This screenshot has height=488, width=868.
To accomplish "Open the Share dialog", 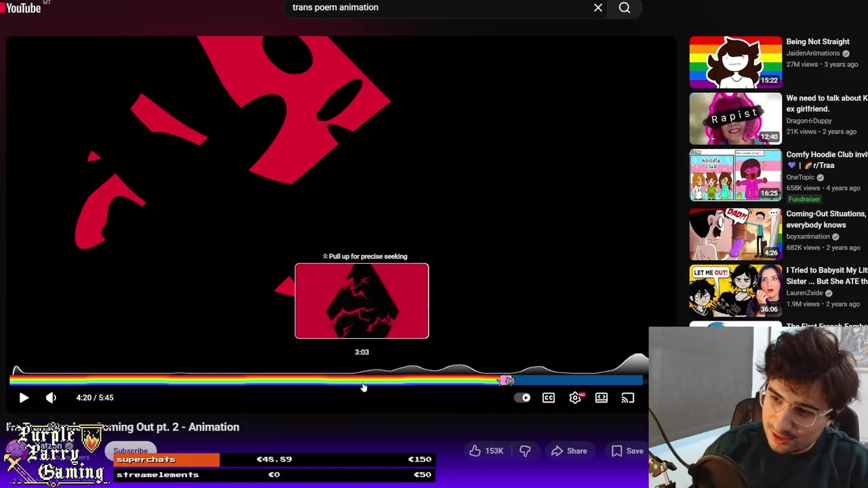I will tap(568, 451).
